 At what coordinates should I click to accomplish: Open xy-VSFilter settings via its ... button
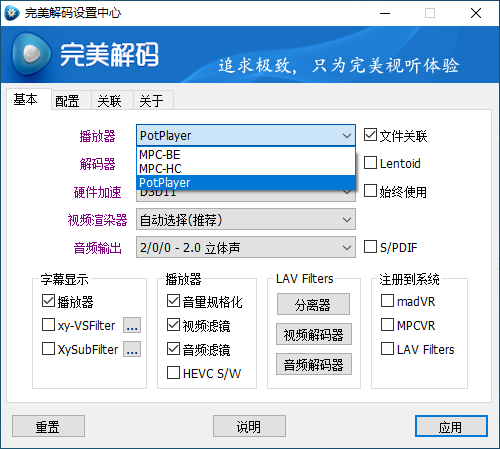coord(132,325)
